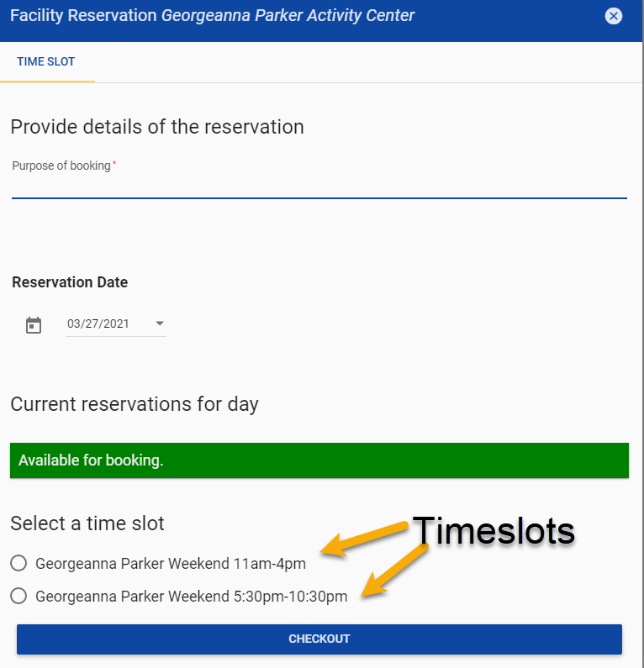Click the Reservation Date label

click(x=70, y=282)
